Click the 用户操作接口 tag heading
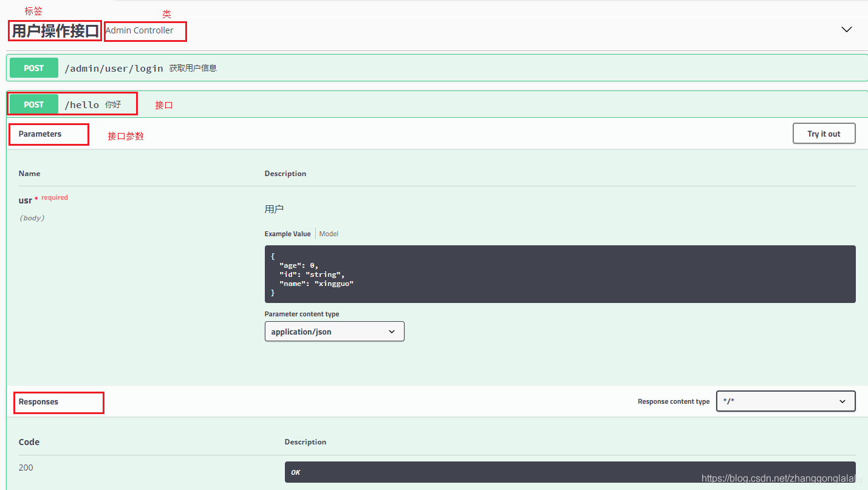The image size is (868, 490). coord(55,31)
